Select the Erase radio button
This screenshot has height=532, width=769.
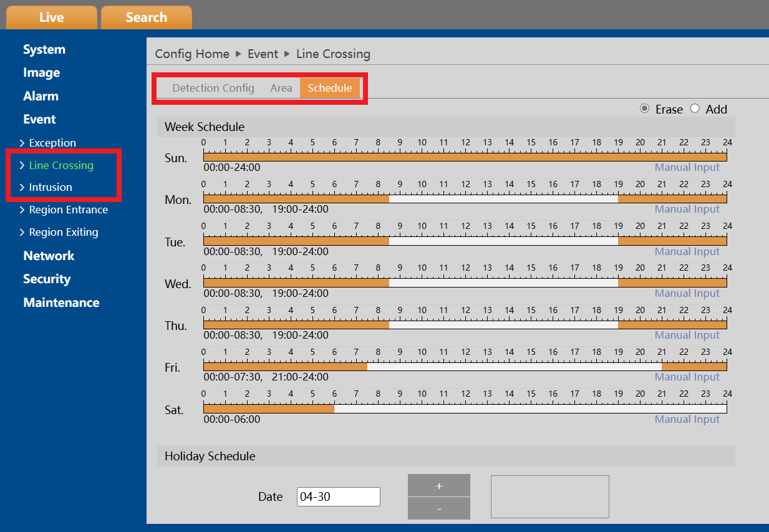point(644,109)
